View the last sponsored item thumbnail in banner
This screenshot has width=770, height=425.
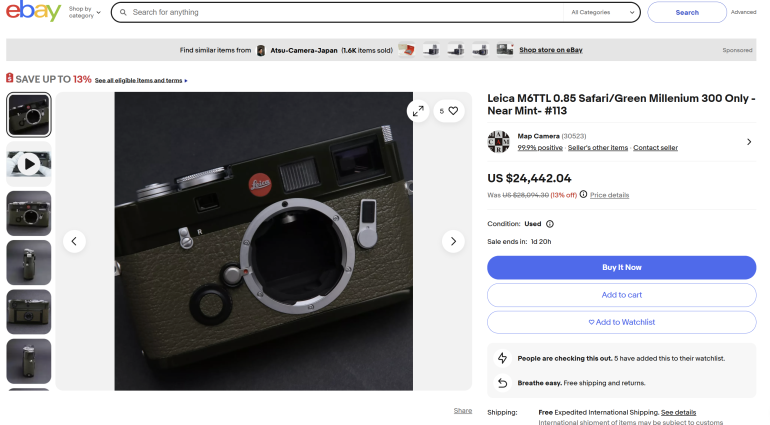coord(504,50)
